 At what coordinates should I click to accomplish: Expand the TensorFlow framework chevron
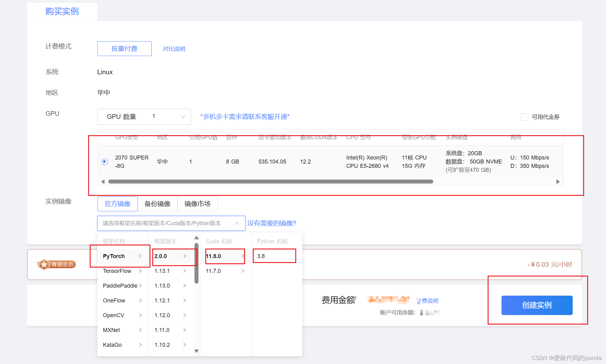140,271
